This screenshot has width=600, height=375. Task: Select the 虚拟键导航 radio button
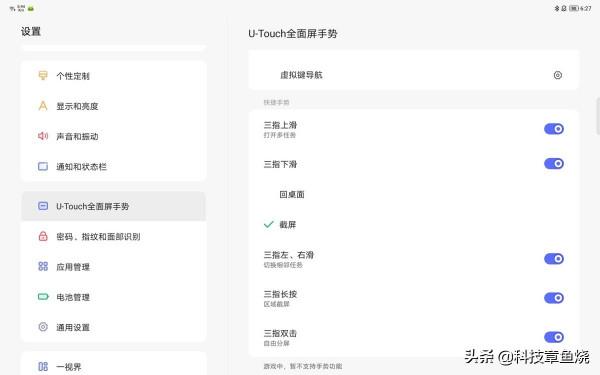point(558,75)
